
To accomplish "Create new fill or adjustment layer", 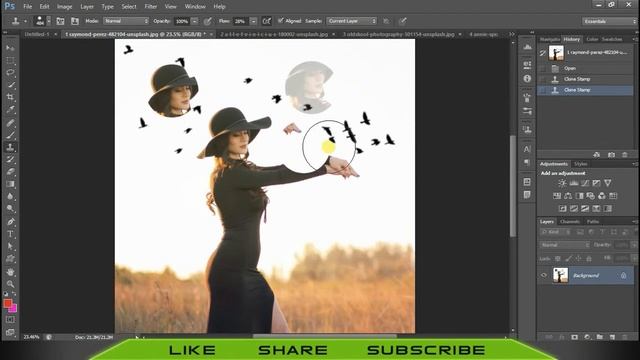I will coord(587,337).
